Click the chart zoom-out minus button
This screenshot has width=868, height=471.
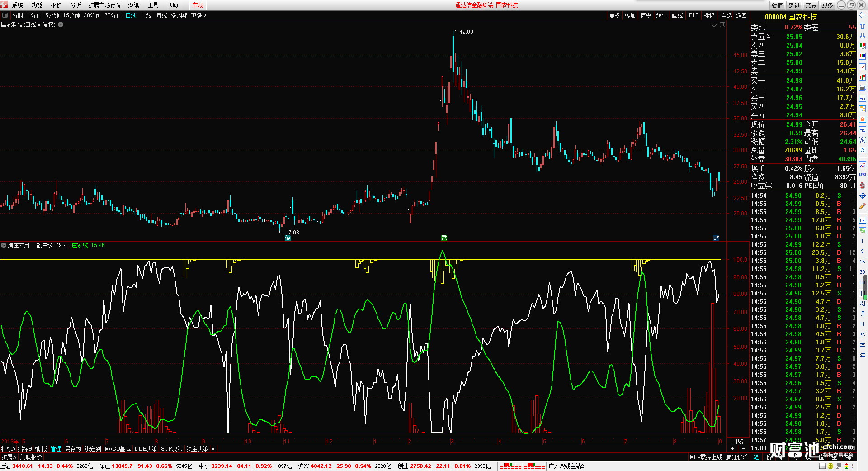pos(744,448)
